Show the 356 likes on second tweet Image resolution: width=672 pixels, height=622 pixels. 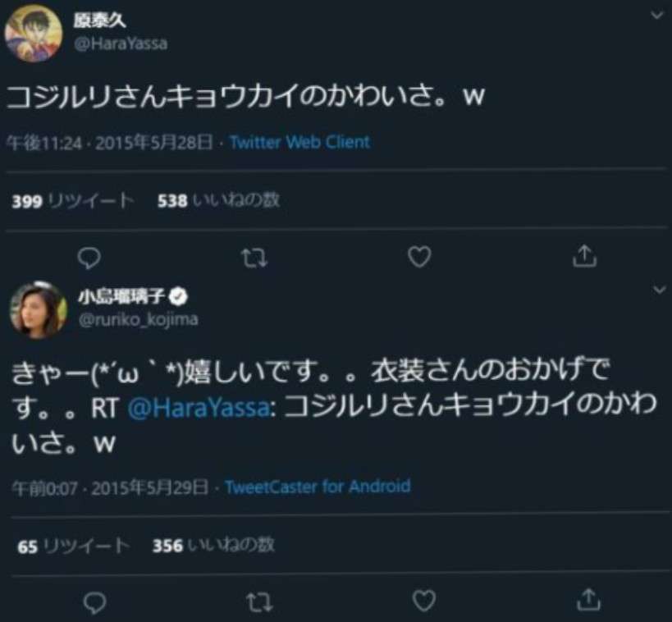tap(213, 545)
